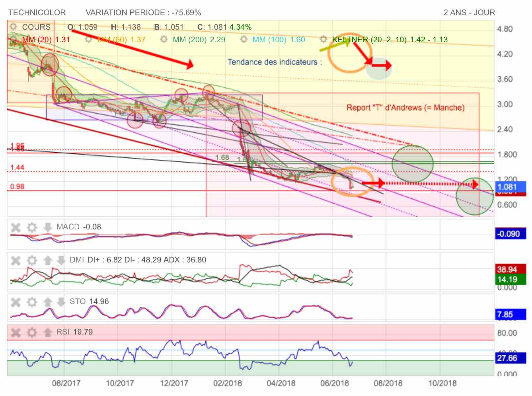
Task: Move the STO panel up
Action: (48, 302)
